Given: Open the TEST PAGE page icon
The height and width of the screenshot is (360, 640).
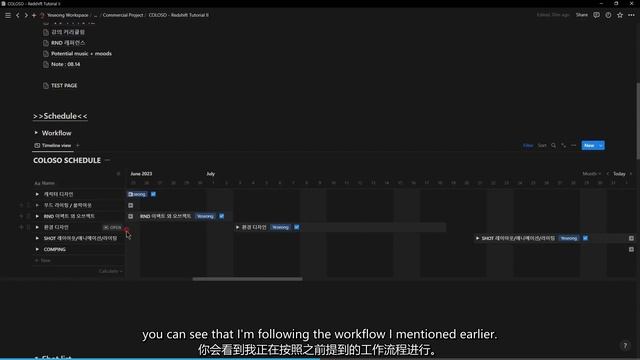Looking at the screenshot, I should point(46,85).
